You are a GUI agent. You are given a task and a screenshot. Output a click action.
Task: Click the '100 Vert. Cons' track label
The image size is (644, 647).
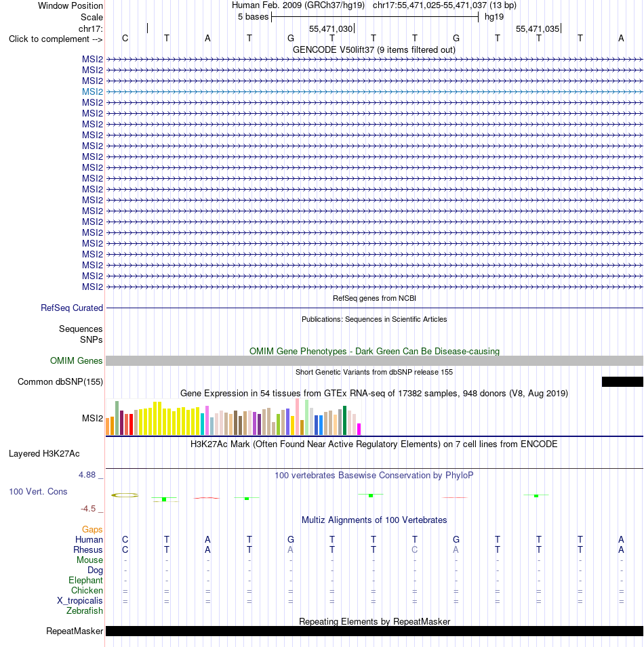pyautogui.click(x=38, y=491)
